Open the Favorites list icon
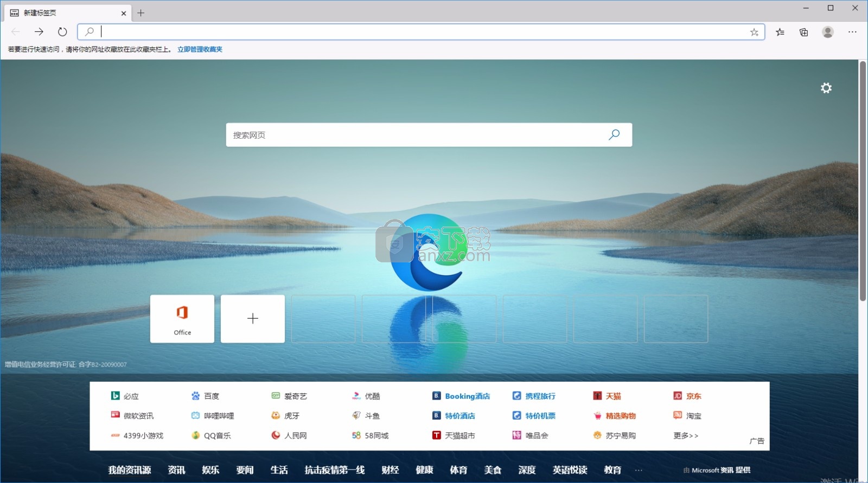This screenshot has width=868, height=483. [780, 32]
